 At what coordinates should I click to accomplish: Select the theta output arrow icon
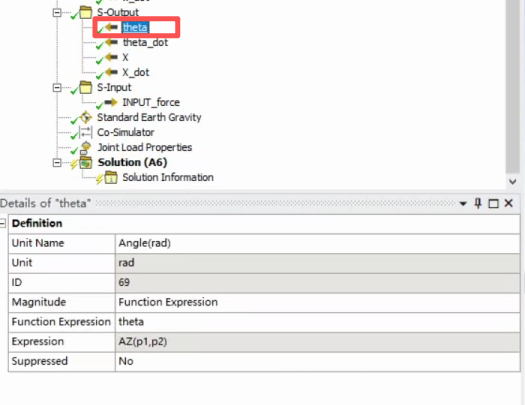tap(111, 27)
